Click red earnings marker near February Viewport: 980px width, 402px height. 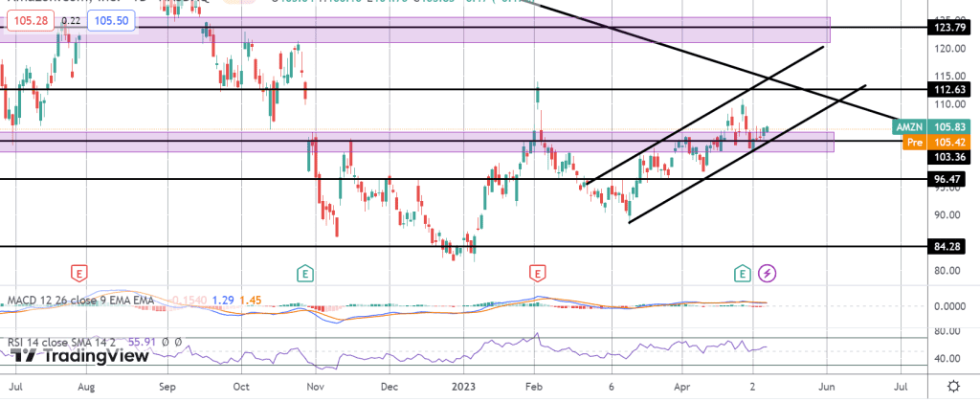pyautogui.click(x=538, y=274)
